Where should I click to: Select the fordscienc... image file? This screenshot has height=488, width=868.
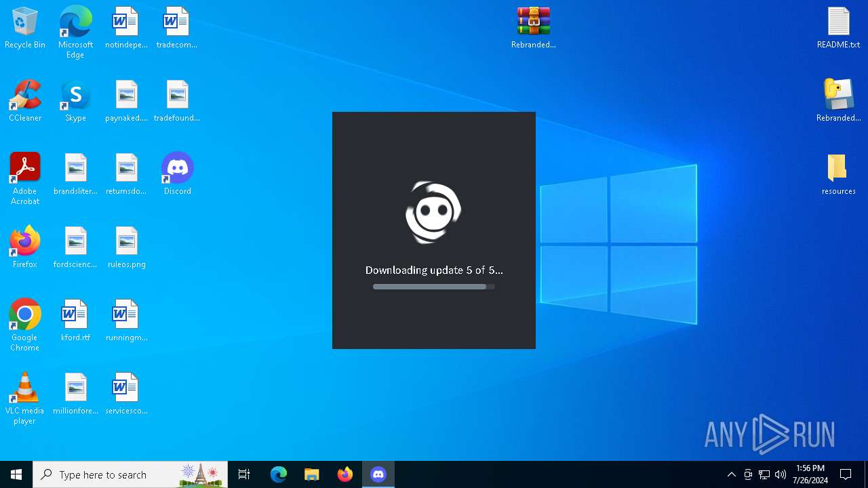(75, 248)
